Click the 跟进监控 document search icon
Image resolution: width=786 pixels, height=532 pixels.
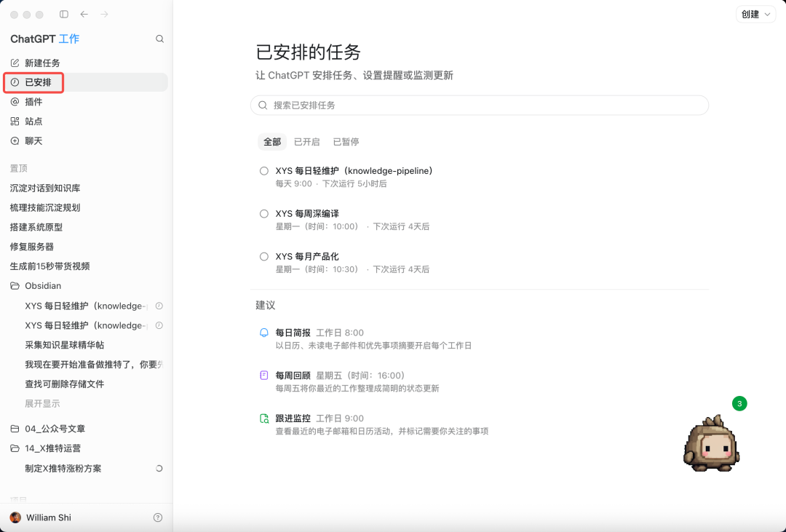(263, 418)
